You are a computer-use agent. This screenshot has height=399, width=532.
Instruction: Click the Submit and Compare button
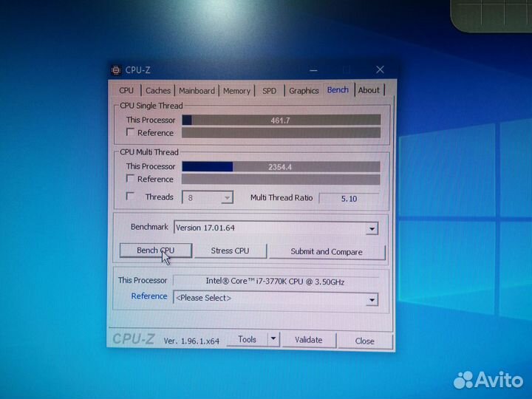[327, 251]
